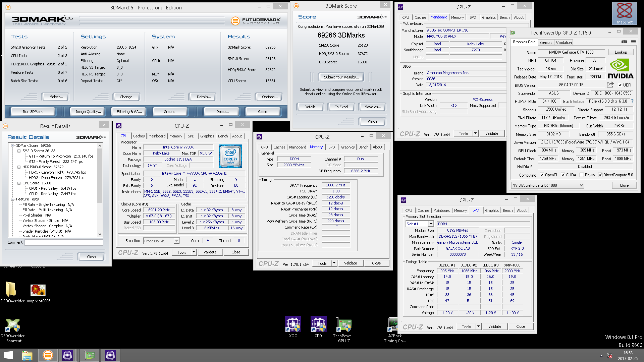This screenshot has width=644, height=362.
Task: Enable the PhysX checkbox
Action: 582,175
